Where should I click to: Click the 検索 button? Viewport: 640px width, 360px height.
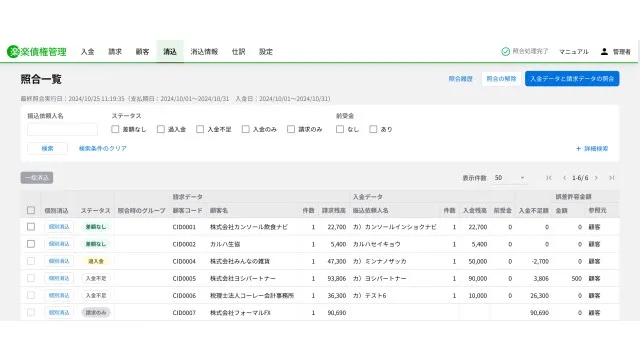47,149
